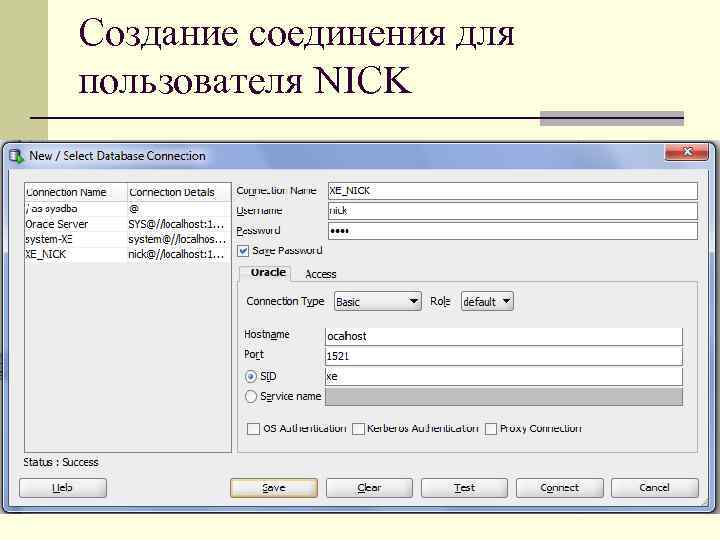Switch to the Access tab
The height and width of the screenshot is (540, 720).
[x=321, y=274]
